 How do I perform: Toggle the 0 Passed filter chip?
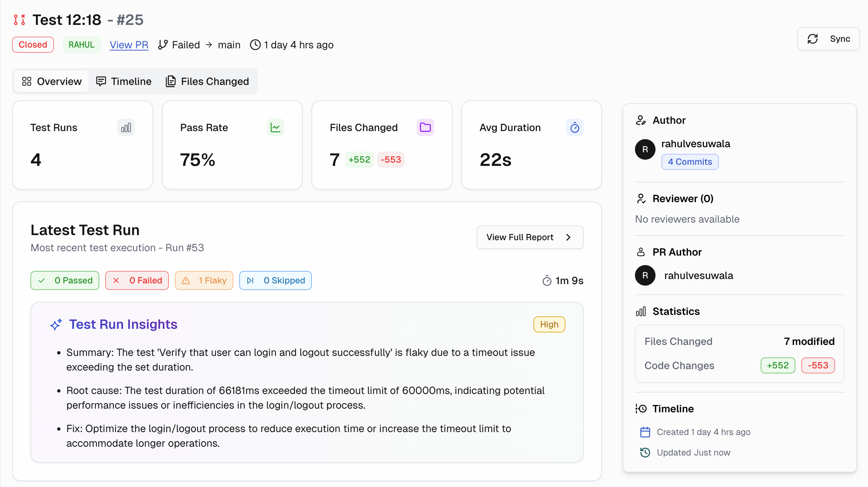click(65, 280)
